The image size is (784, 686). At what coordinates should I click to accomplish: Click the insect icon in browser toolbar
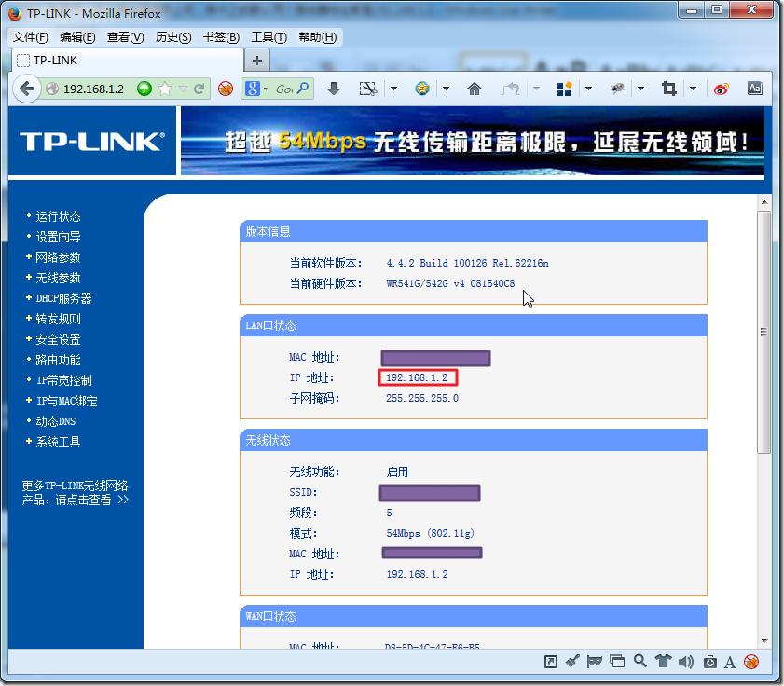617,89
